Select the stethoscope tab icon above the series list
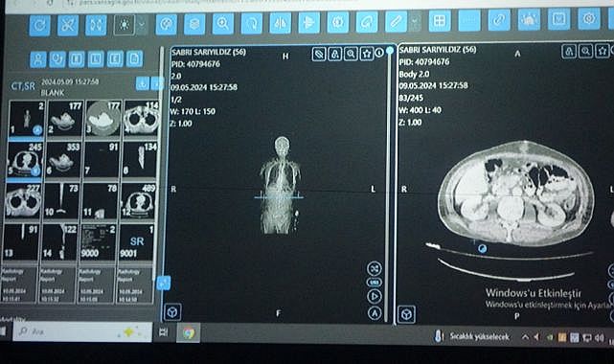614x364 pixels. click(57, 59)
